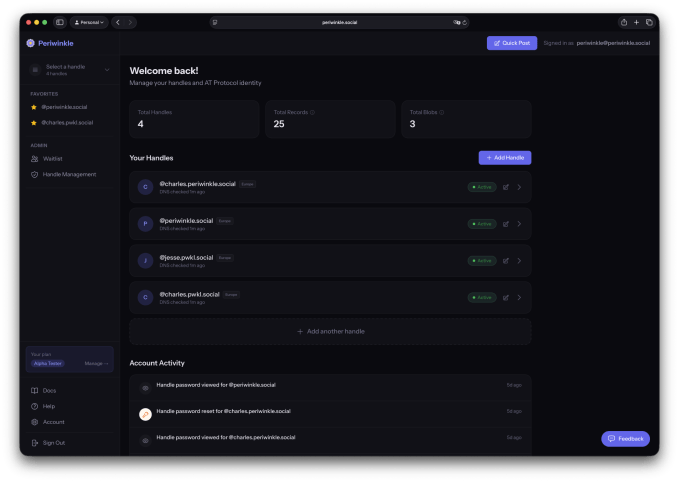This screenshot has width=679, height=482.
Task: Toggle the Safari sidebar panel
Action: click(x=60, y=22)
